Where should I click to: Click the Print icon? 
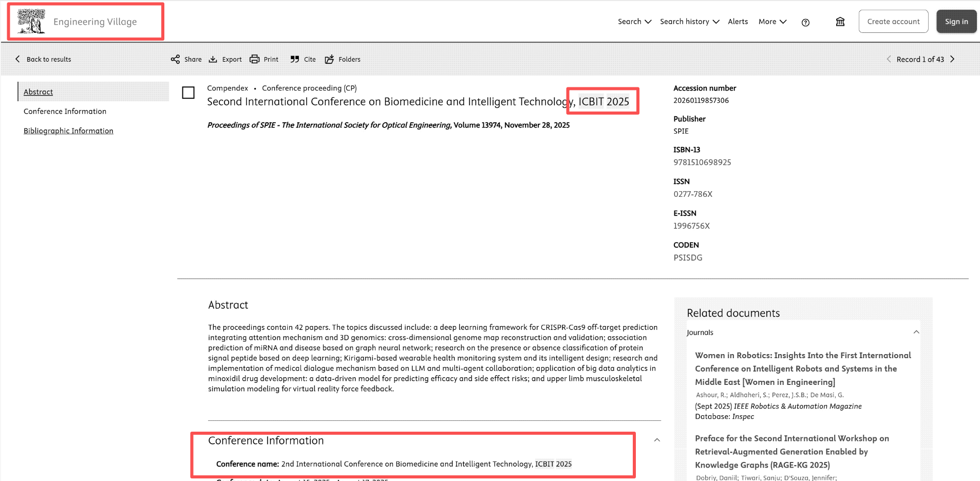(255, 59)
